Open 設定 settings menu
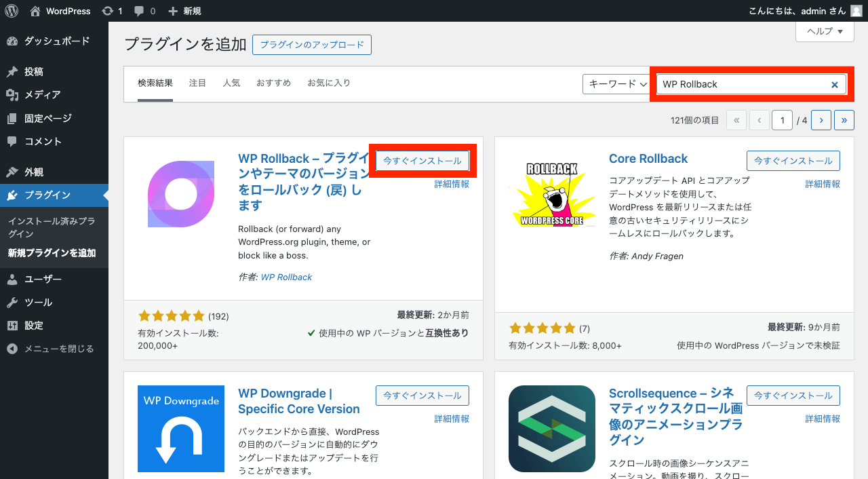Image resolution: width=868 pixels, height=479 pixels. pos(54,325)
